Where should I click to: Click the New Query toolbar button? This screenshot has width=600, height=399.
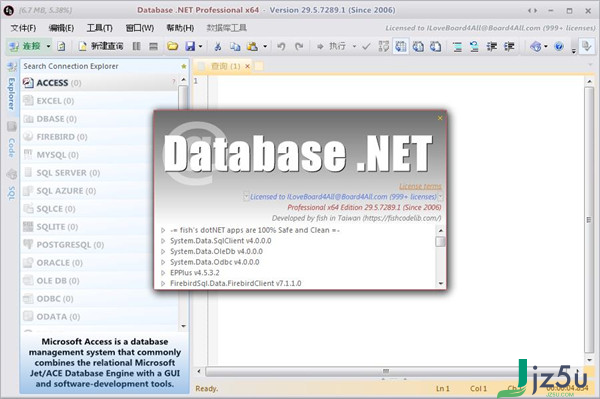101,47
